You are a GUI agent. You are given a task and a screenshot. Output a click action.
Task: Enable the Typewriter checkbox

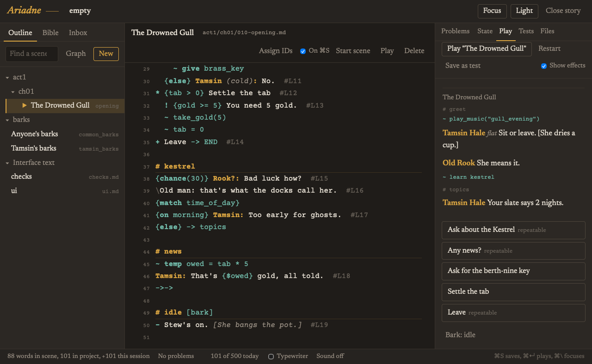tap(271, 356)
